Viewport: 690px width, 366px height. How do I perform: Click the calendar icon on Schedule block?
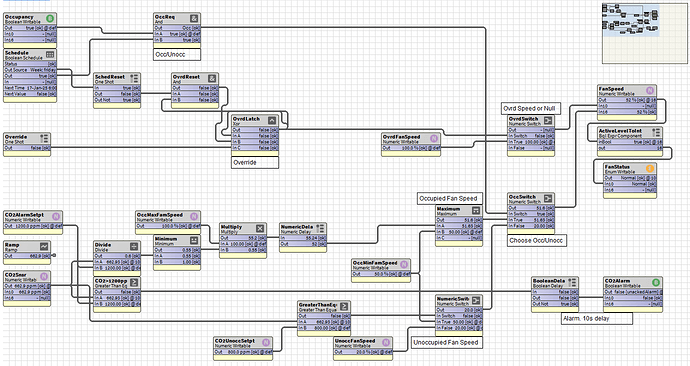pos(50,55)
